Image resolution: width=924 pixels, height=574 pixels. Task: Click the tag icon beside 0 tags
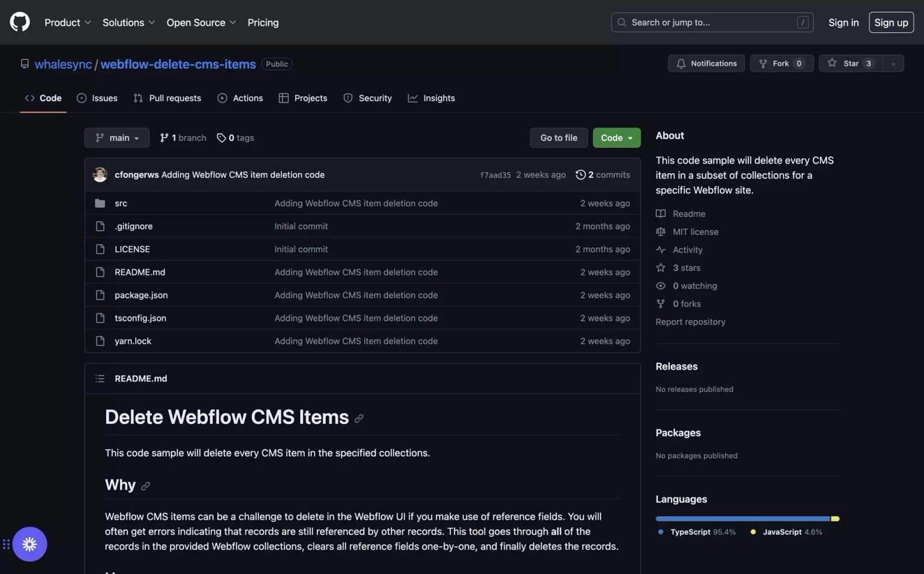[x=221, y=138]
